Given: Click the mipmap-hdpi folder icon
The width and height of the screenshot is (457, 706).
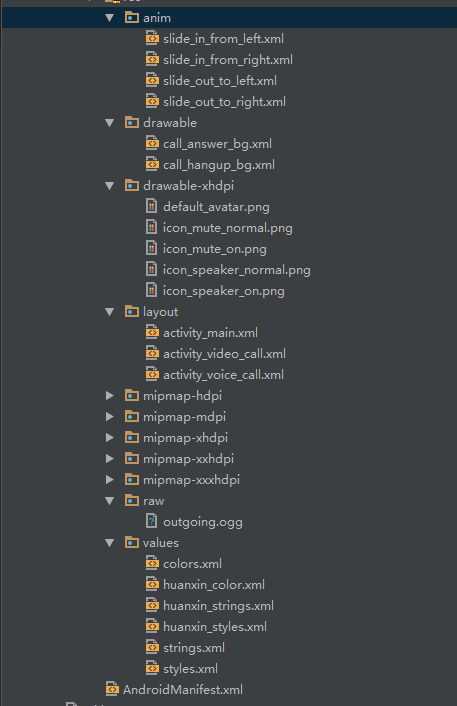Looking at the screenshot, I should [x=131, y=395].
